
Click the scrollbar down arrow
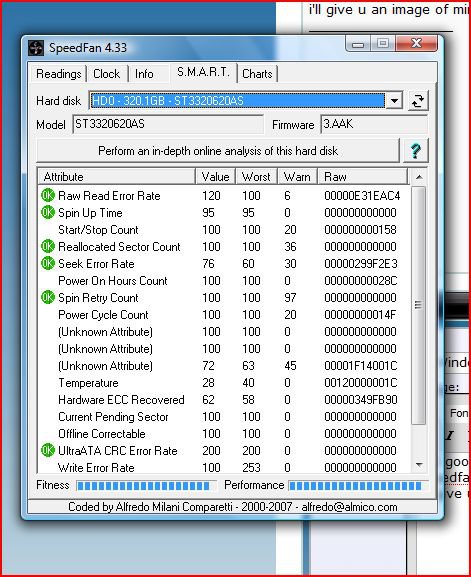click(x=419, y=465)
